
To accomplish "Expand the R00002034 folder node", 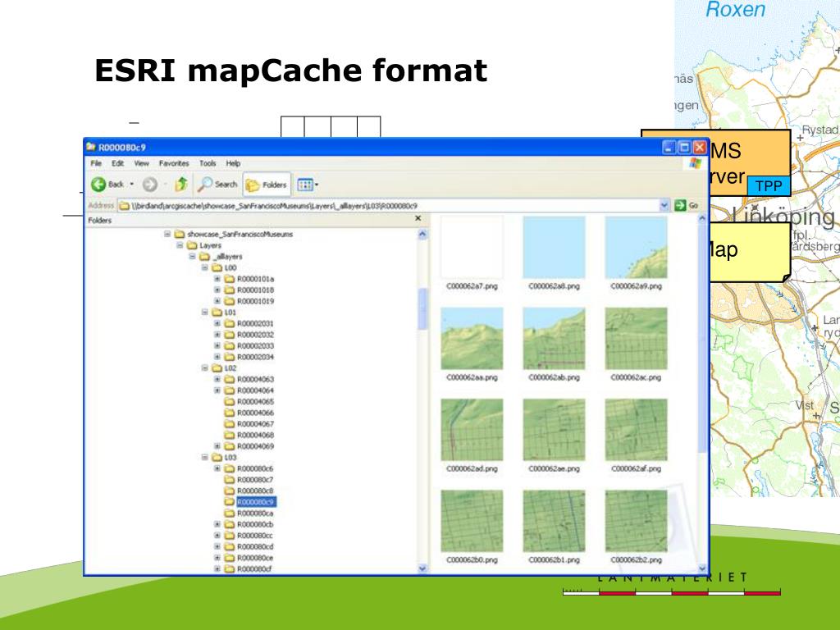I will click(x=217, y=357).
